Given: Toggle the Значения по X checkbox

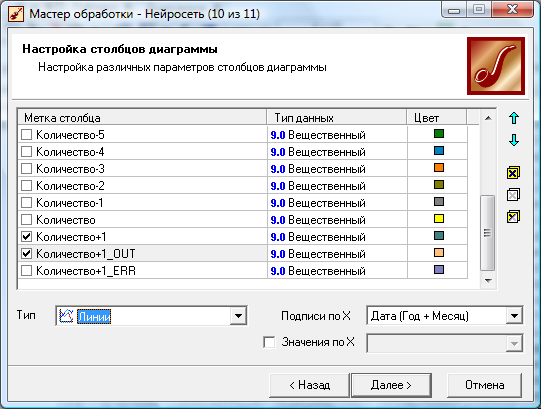Looking at the screenshot, I should [x=269, y=342].
